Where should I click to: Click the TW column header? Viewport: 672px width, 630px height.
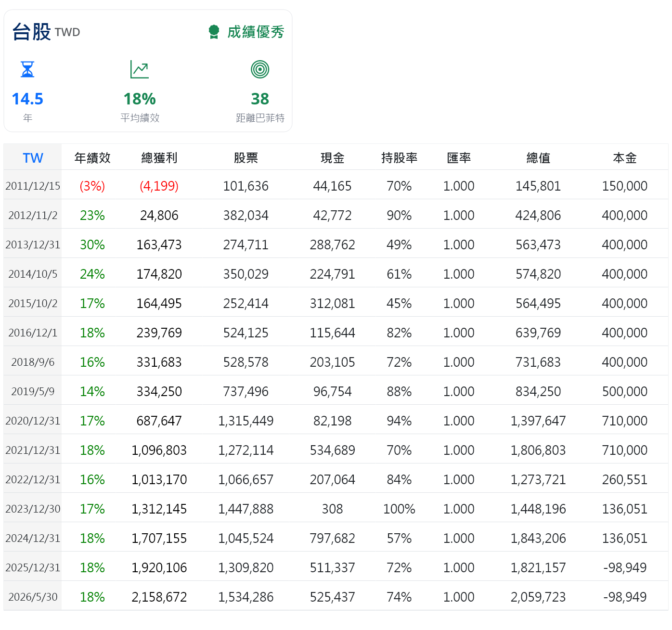pos(33,158)
